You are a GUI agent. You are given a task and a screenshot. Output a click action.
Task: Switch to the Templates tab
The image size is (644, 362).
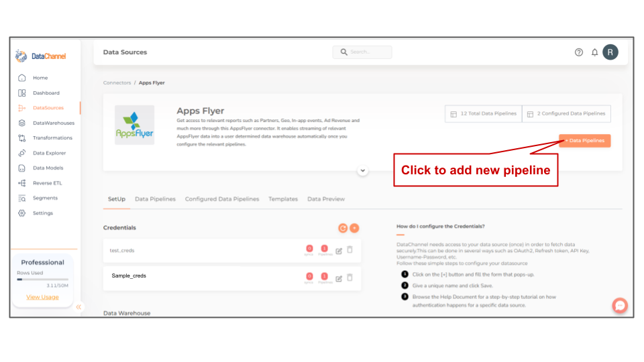pyautogui.click(x=283, y=199)
